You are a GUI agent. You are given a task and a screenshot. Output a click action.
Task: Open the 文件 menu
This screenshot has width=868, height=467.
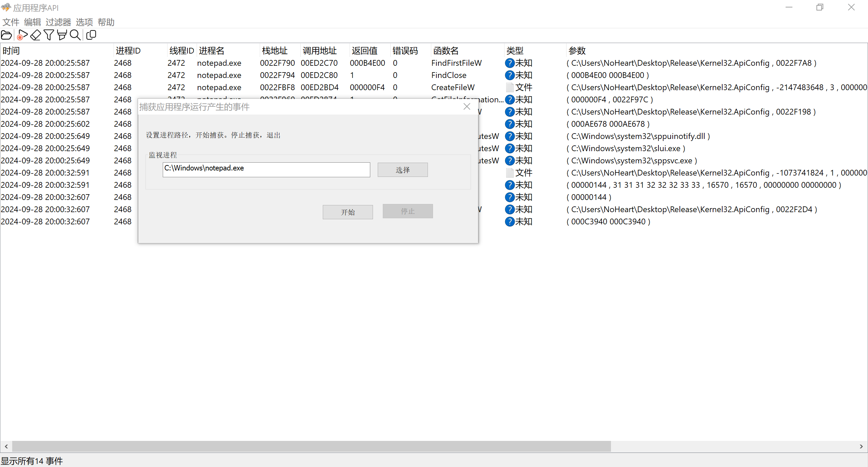11,22
